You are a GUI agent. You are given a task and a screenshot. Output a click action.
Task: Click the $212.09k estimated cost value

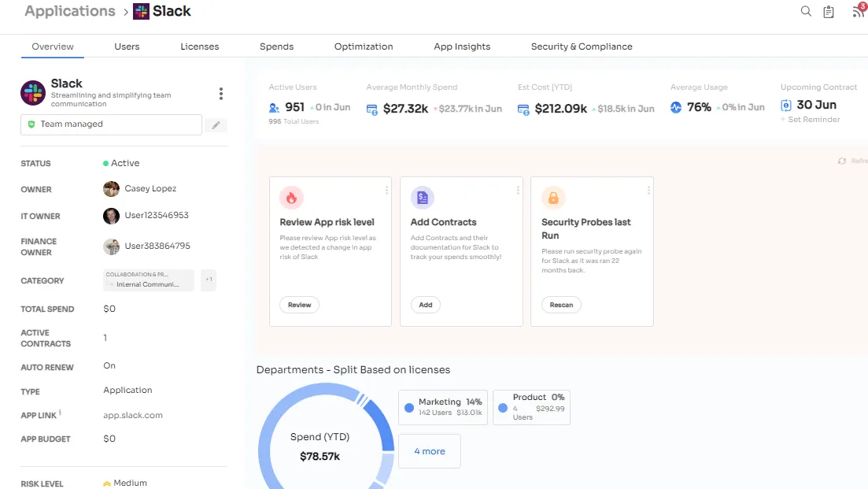(561, 109)
